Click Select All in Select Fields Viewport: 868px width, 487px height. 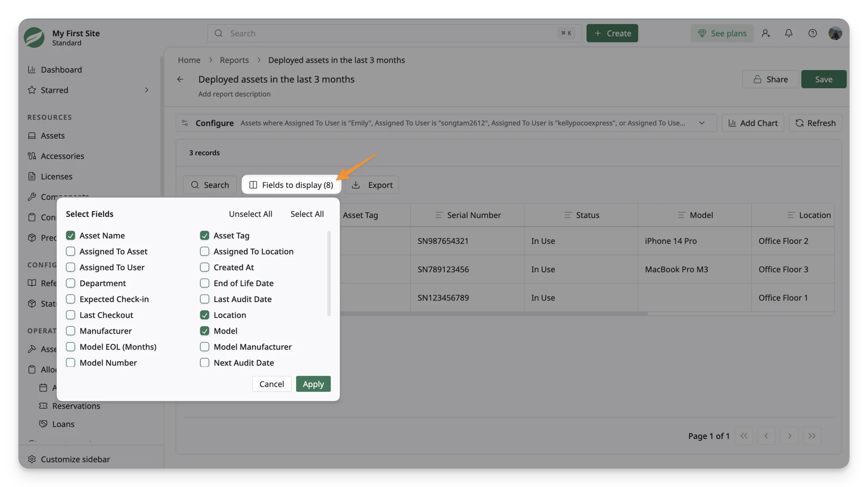tap(307, 214)
